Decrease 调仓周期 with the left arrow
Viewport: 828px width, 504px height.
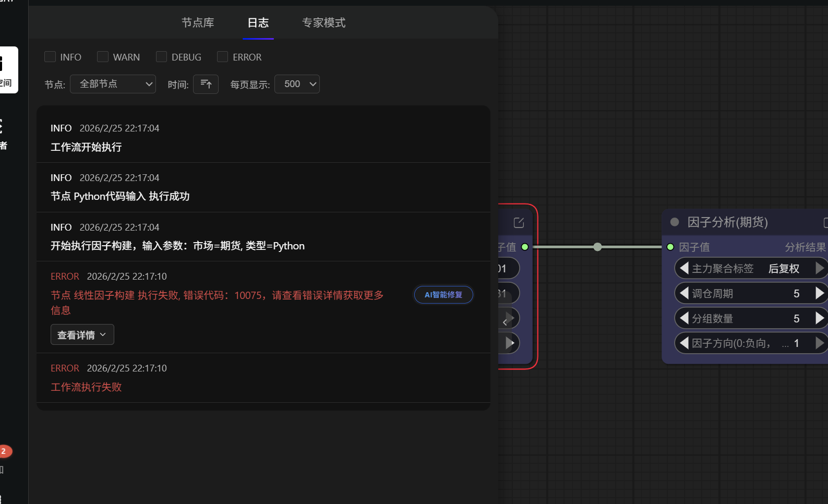point(684,293)
